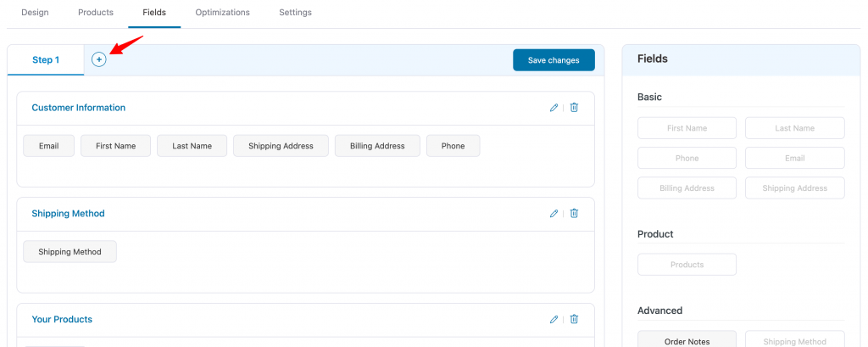Viewport: 868px width, 347px height.
Task: Select the Phone field in Customer Information
Action: (x=453, y=146)
